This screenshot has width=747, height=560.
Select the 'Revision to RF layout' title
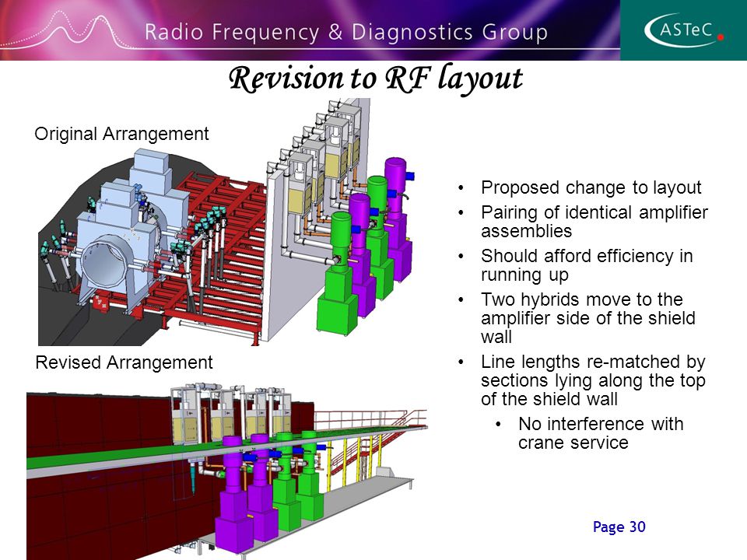coord(375,78)
